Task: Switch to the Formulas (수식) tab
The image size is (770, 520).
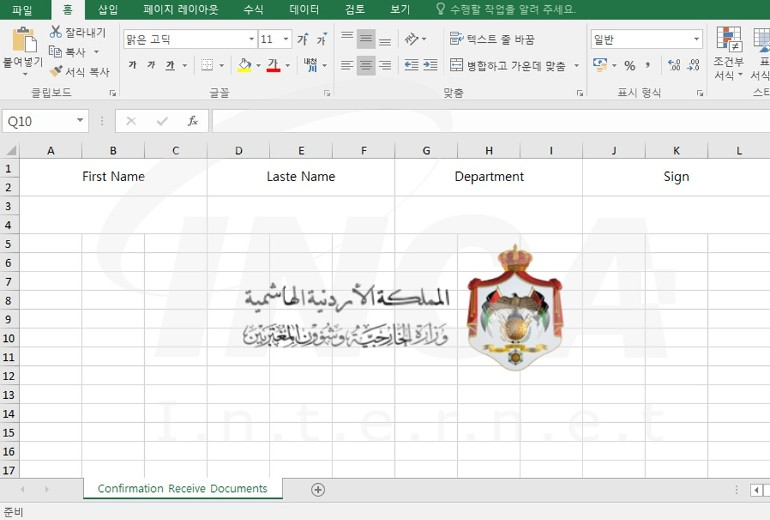Action: click(253, 9)
